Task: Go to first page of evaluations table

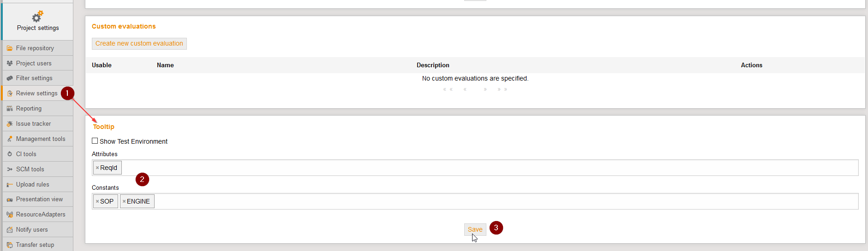Action: tap(448, 89)
